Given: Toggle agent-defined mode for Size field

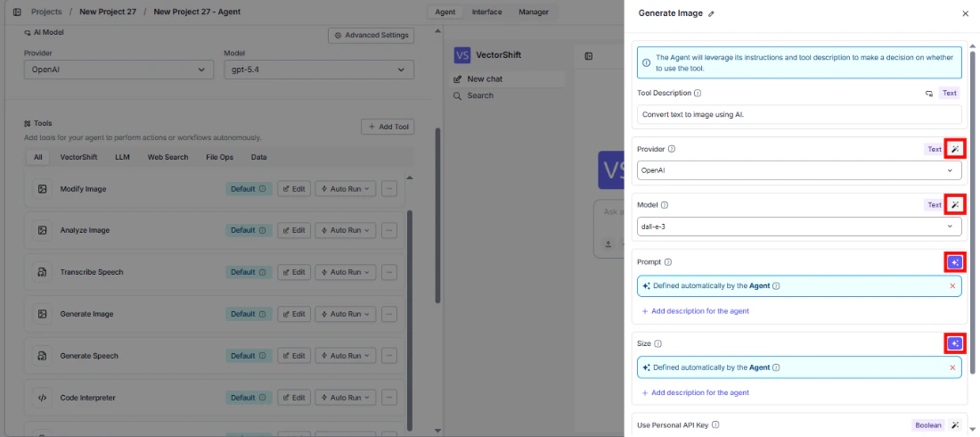Looking at the screenshot, I should coord(954,343).
